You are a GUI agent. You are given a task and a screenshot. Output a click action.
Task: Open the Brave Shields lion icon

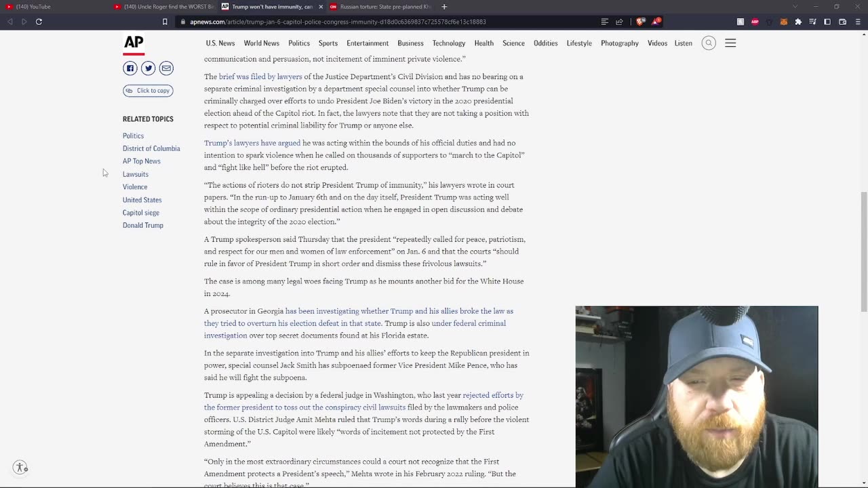(641, 22)
